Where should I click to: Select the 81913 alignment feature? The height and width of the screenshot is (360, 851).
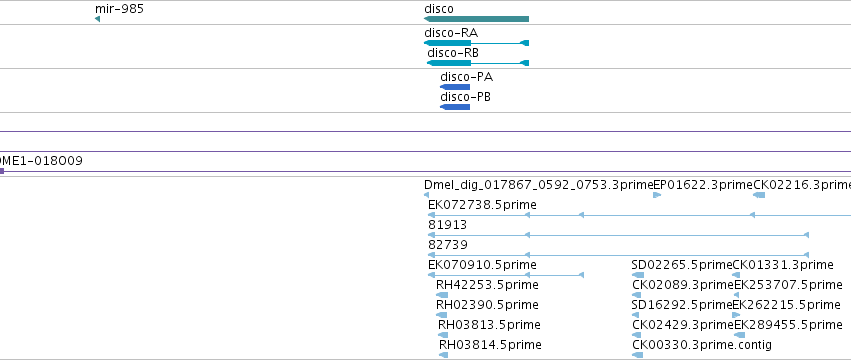tap(619, 235)
